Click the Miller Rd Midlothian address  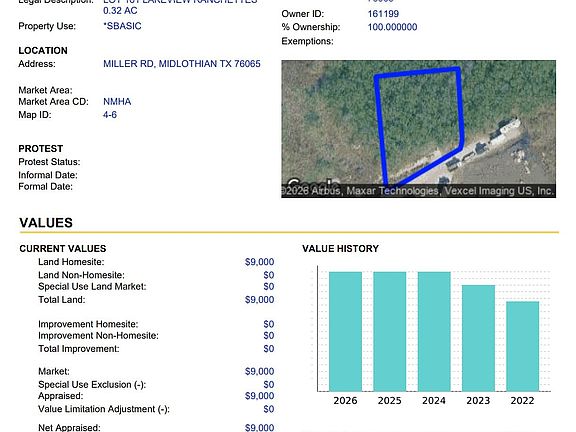(182, 64)
